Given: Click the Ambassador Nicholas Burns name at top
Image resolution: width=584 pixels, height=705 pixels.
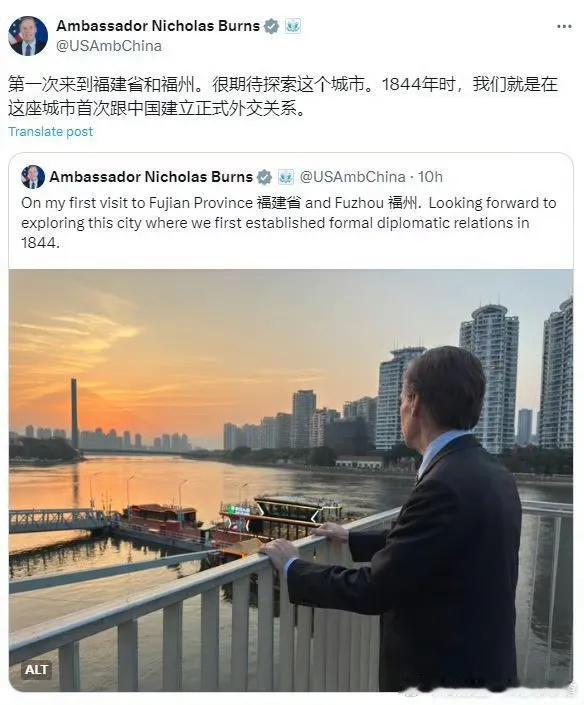Looking at the screenshot, I should pos(158,26).
